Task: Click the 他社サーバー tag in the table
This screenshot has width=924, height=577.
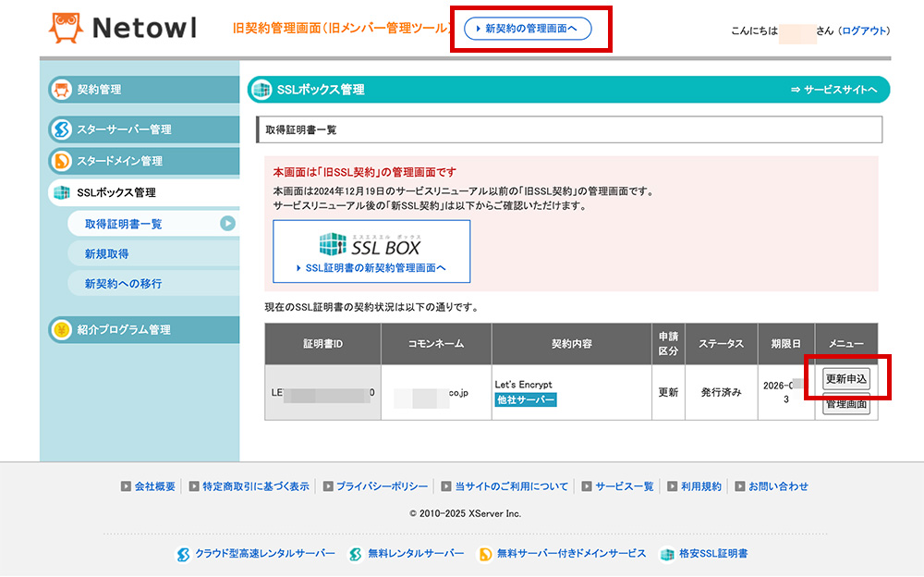Action: [524, 400]
